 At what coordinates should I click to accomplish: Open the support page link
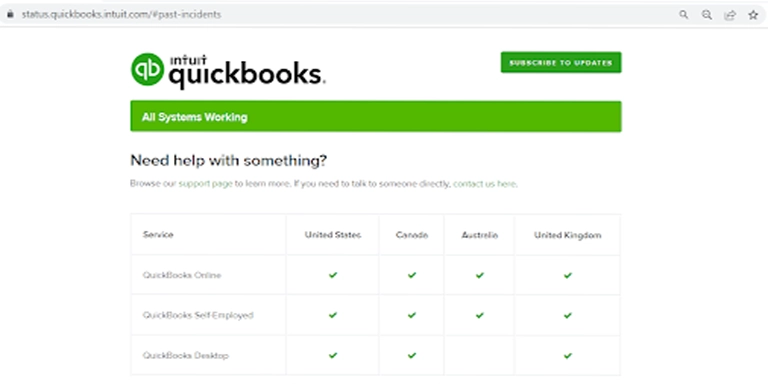pyautogui.click(x=205, y=184)
